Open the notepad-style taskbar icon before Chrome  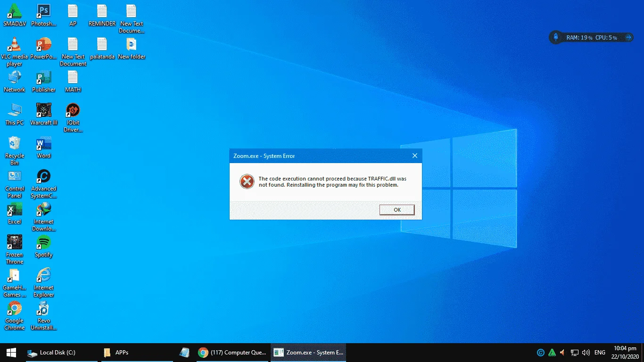184,353
